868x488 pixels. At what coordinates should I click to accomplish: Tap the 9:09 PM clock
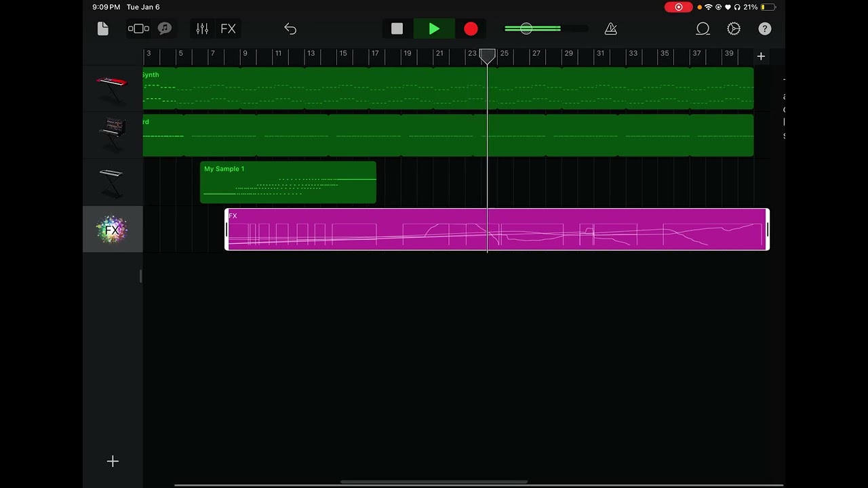106,7
